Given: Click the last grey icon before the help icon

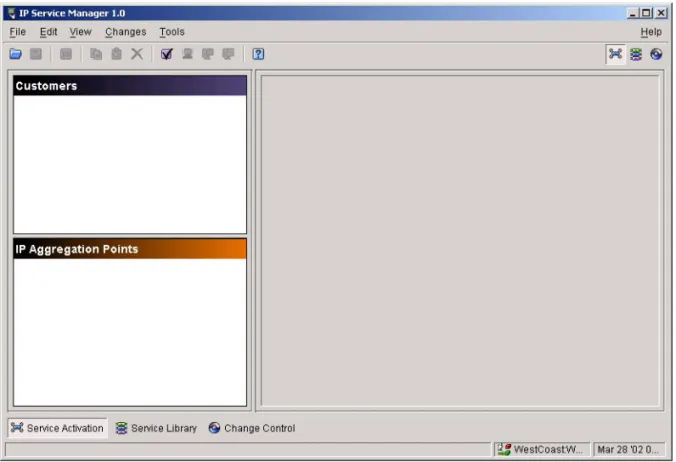Looking at the screenshot, I should click(228, 54).
